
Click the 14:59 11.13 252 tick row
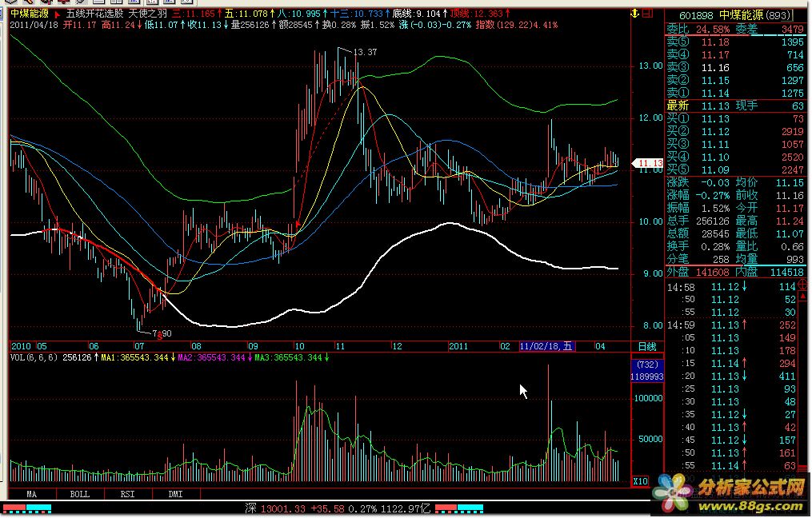pyautogui.click(x=732, y=325)
